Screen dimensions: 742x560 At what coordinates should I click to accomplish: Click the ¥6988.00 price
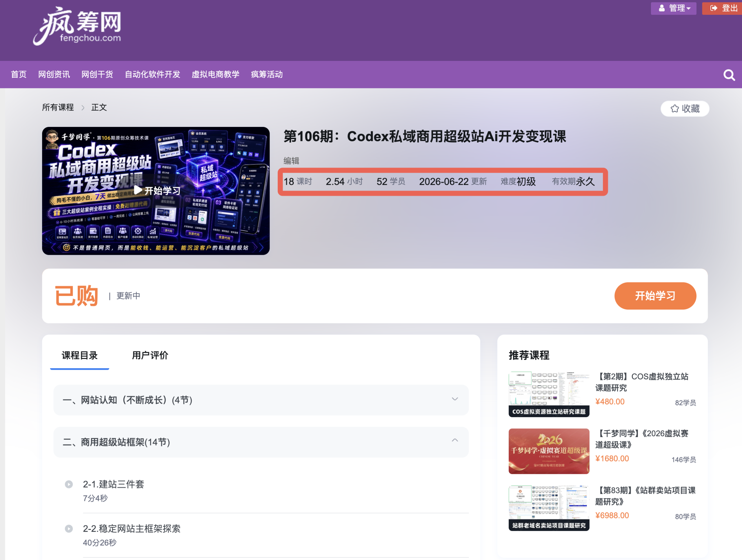(x=612, y=515)
